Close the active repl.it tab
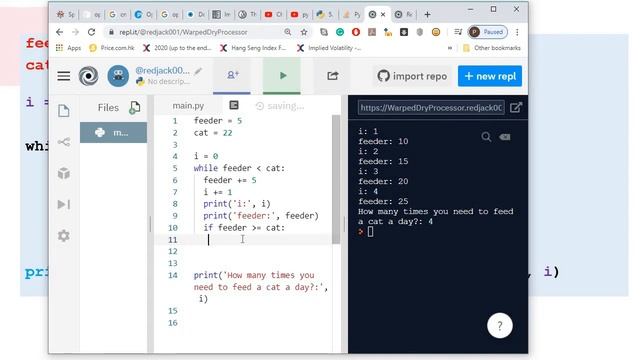Image resolution: width=640 pixels, height=360 pixels. click(383, 14)
